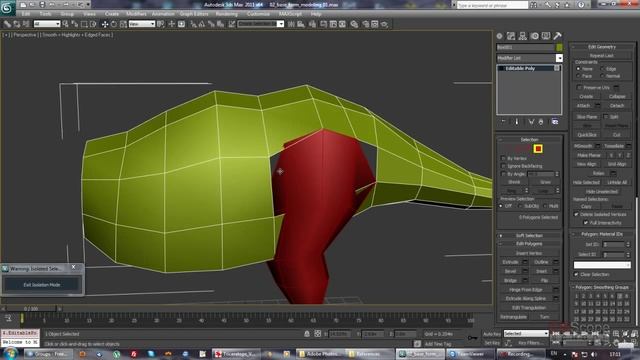The height and width of the screenshot is (360, 640).
Task: Open the 'Selected' key filter dropdown
Action: point(526,333)
